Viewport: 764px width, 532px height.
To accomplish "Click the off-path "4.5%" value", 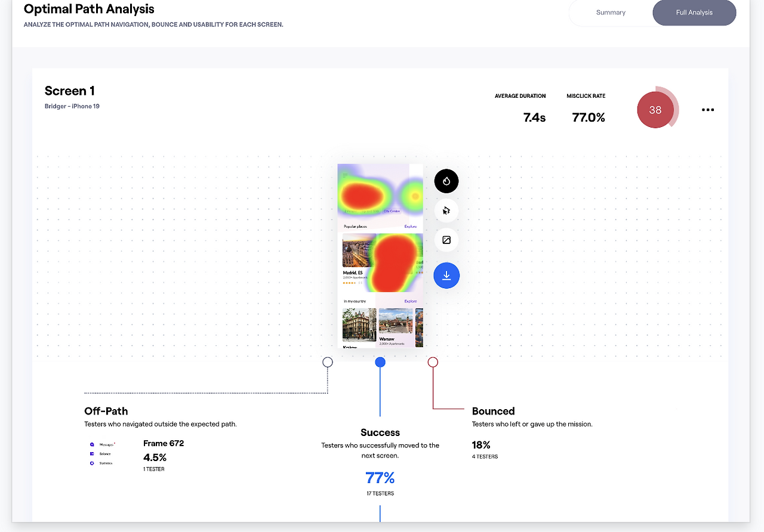I will (155, 457).
